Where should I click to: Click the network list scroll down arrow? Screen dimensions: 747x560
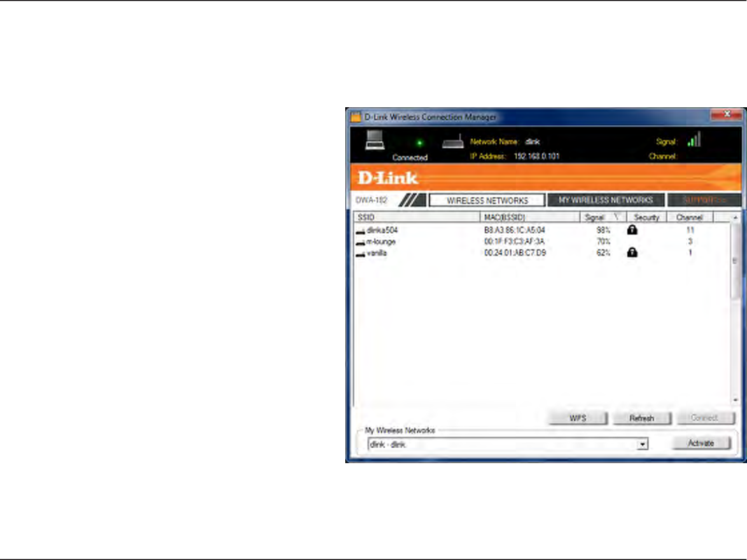pos(735,400)
